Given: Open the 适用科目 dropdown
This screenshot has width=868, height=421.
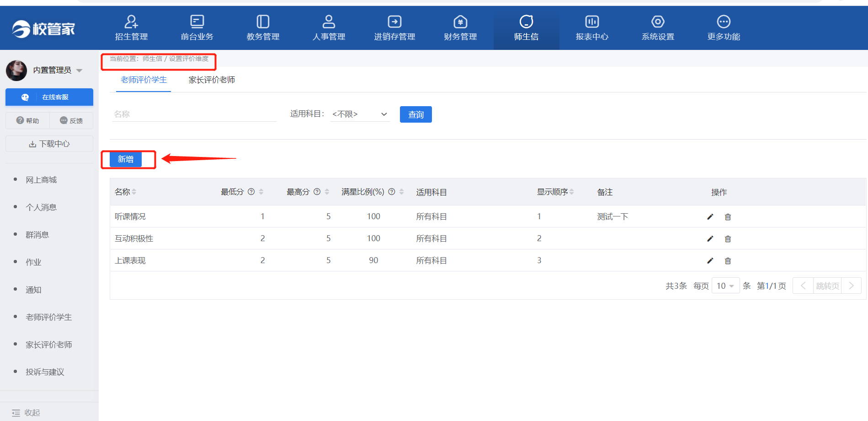Looking at the screenshot, I should tap(360, 114).
